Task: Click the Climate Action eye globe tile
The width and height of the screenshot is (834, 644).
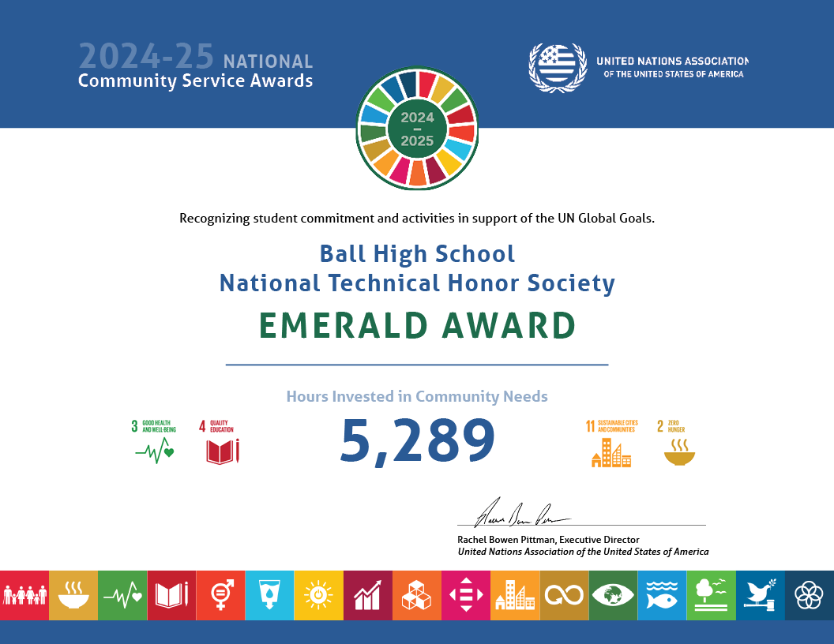Action: 614,595
